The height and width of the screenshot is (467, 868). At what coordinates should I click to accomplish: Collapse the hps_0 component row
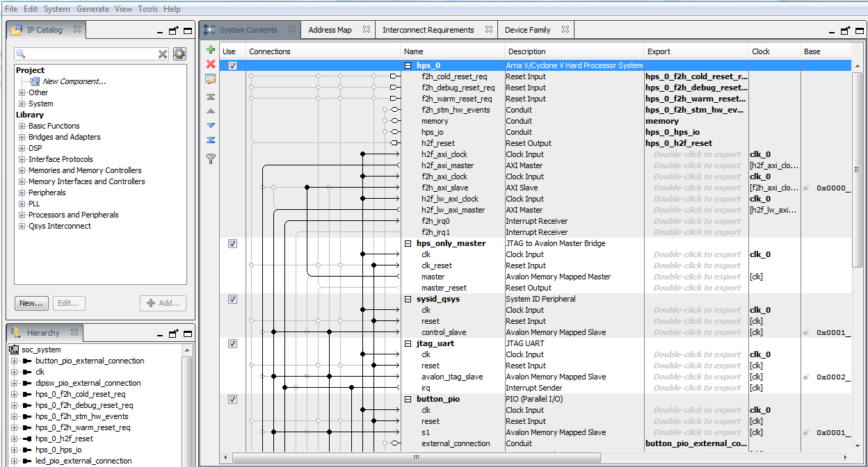point(408,66)
